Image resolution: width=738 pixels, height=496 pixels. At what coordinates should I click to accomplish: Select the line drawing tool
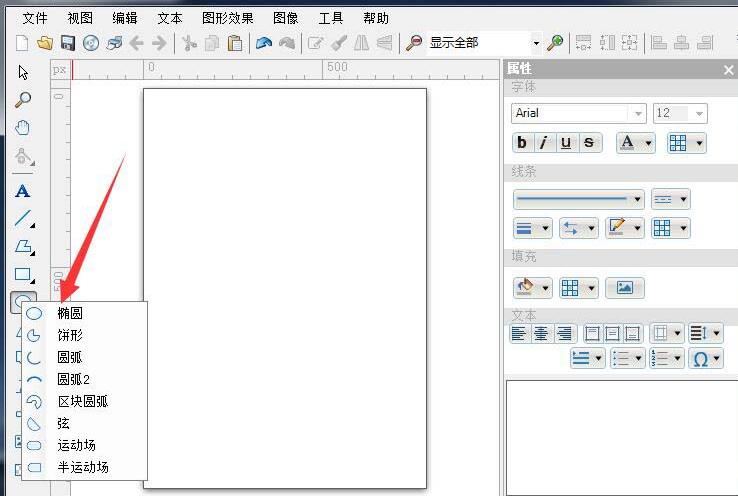[x=23, y=219]
